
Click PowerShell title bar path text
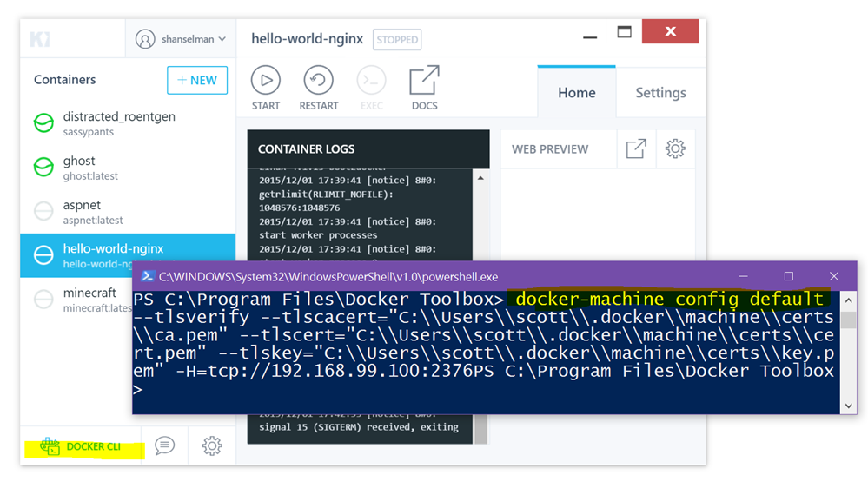pos(328,277)
